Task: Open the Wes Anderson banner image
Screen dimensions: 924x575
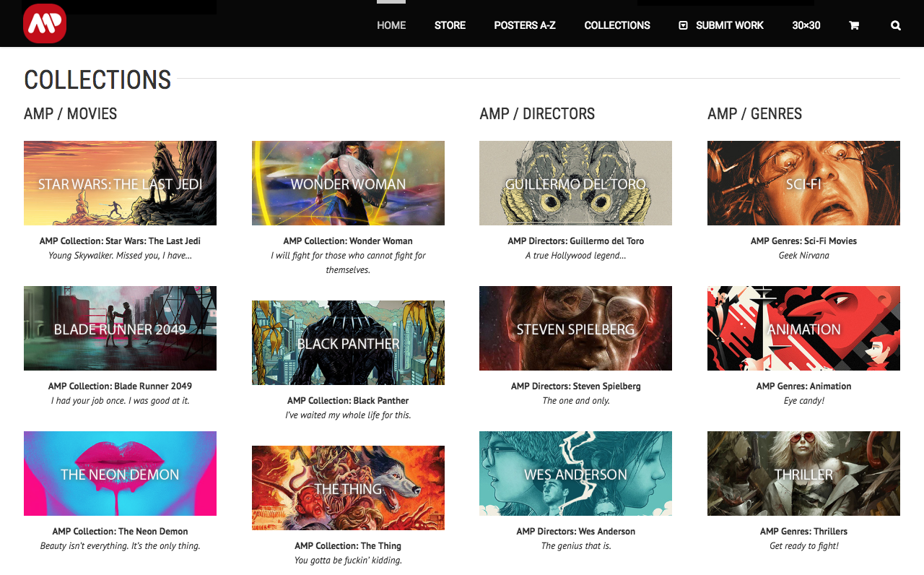Action: (575, 473)
